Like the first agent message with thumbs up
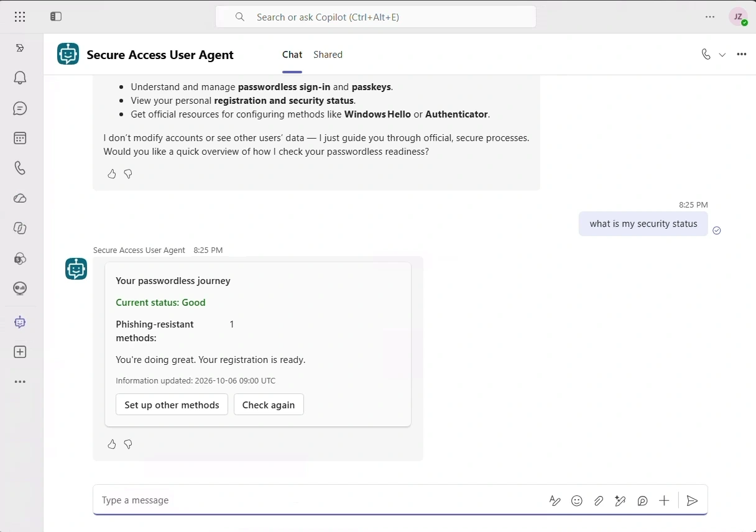The height and width of the screenshot is (532, 756). [112, 174]
